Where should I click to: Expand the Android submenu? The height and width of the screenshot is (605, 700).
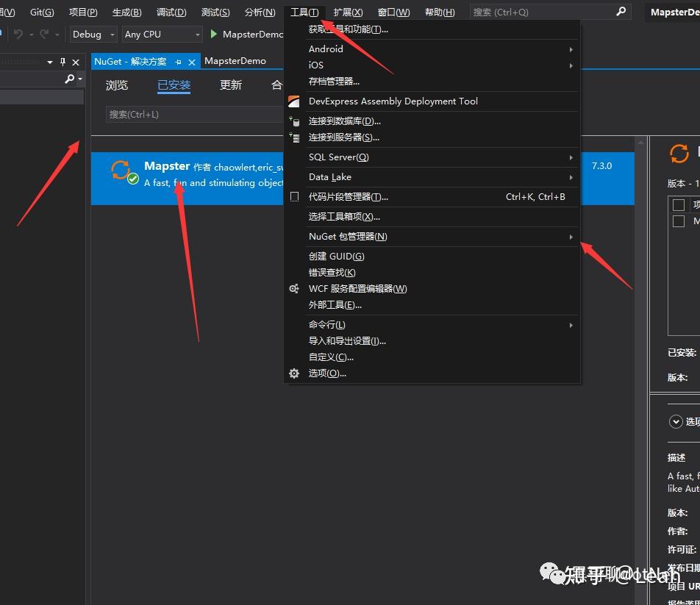coord(571,49)
